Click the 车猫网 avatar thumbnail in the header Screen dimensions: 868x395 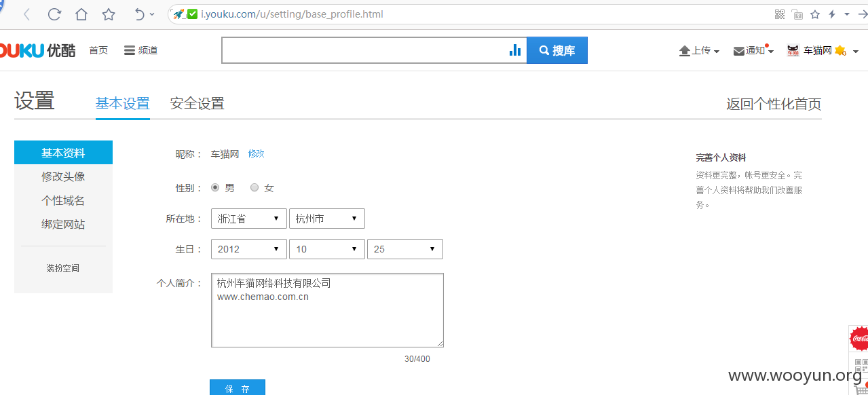(793, 51)
